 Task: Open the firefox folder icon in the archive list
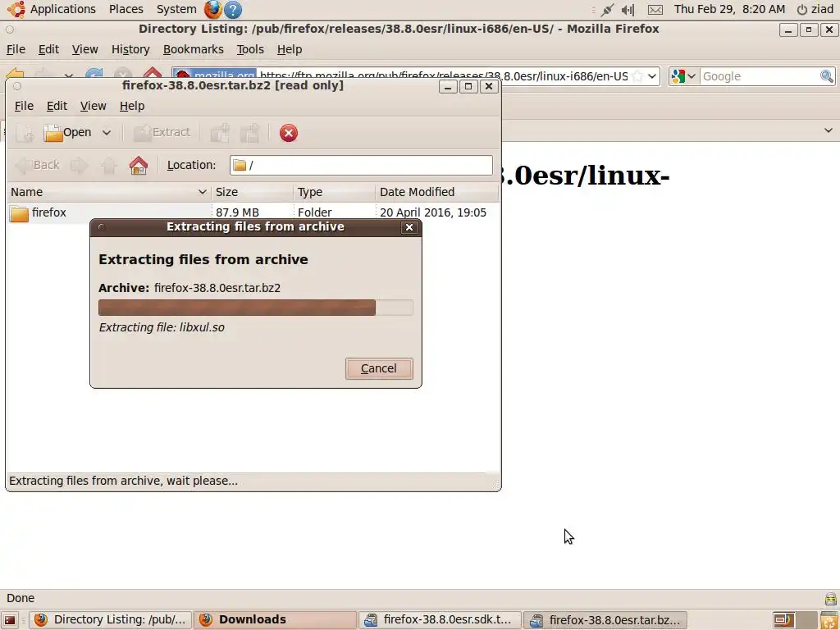(19, 212)
